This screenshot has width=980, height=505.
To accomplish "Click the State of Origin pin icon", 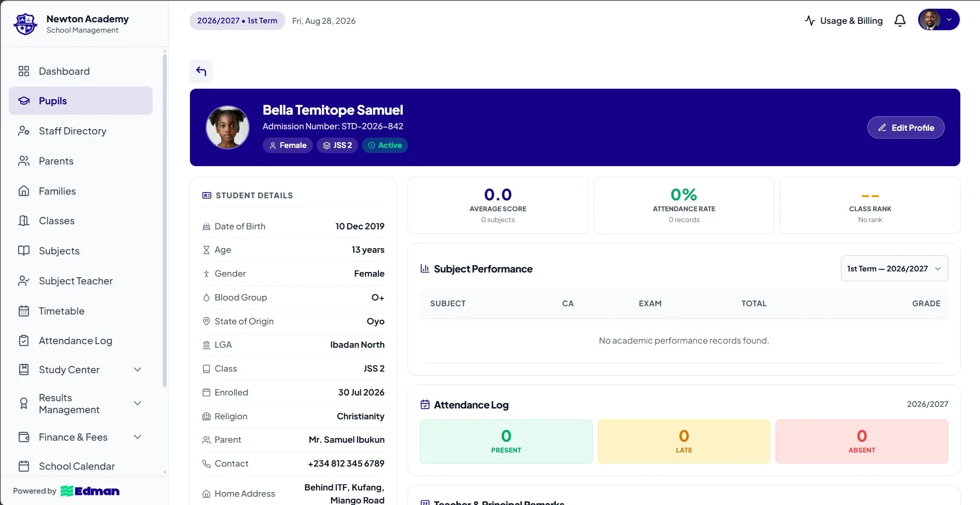I will [206, 321].
